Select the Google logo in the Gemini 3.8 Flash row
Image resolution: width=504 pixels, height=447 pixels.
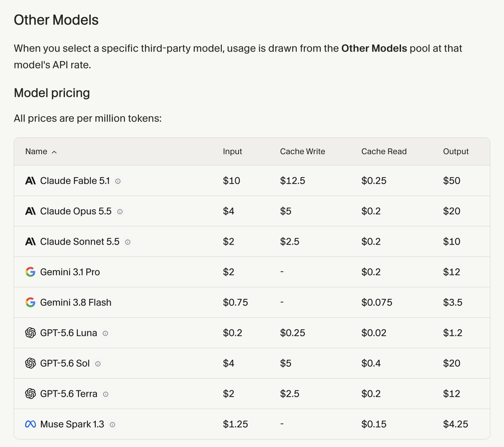tap(31, 303)
